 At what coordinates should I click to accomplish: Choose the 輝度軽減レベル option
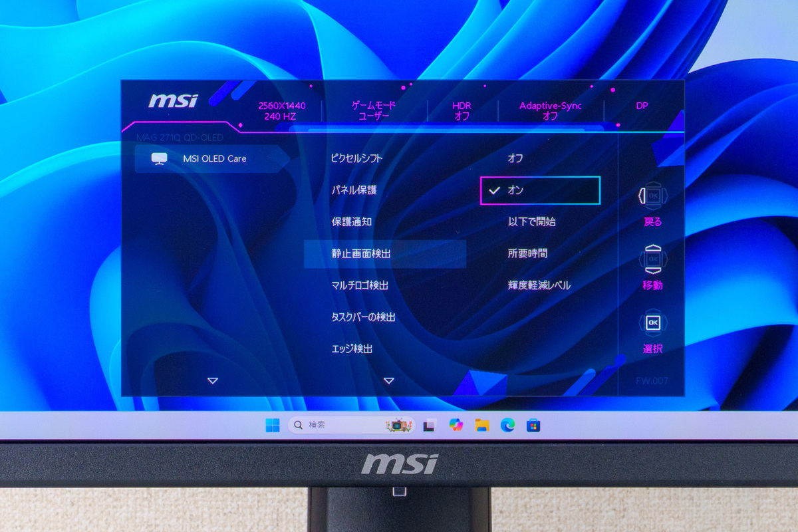[x=539, y=285]
